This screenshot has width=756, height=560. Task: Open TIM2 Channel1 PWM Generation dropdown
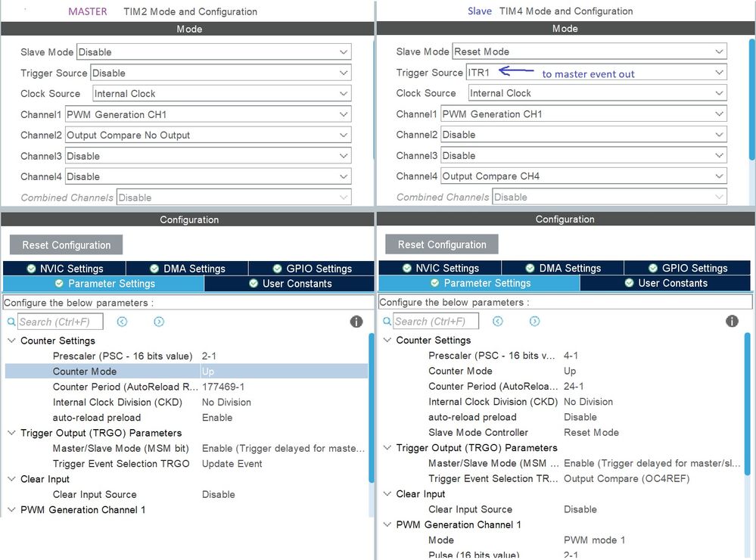point(208,114)
